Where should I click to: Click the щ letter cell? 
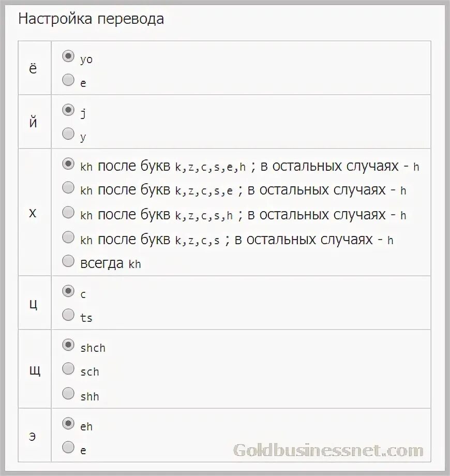[x=35, y=369]
